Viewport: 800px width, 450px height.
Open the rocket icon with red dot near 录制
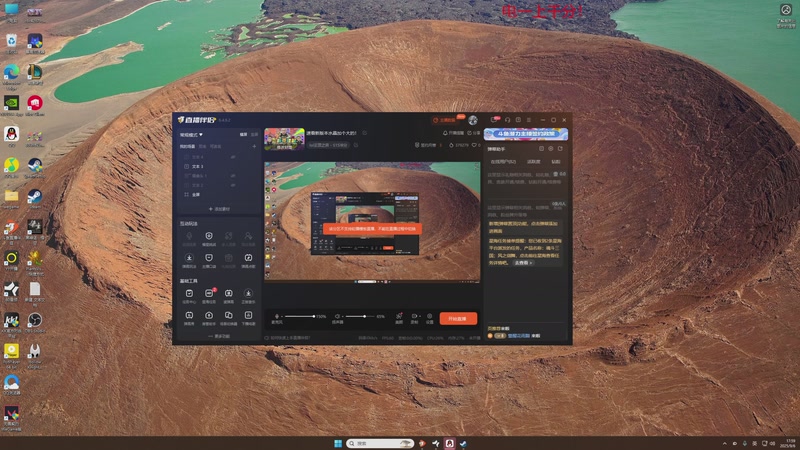coord(399,316)
